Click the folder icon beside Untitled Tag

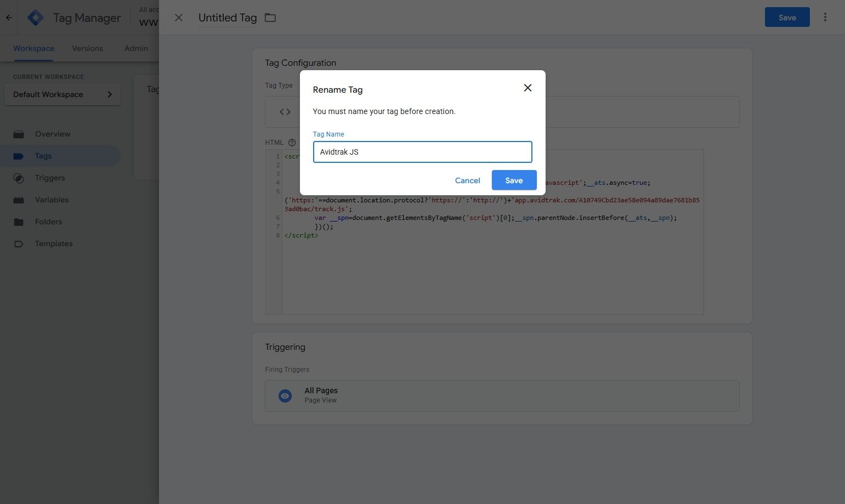(270, 18)
